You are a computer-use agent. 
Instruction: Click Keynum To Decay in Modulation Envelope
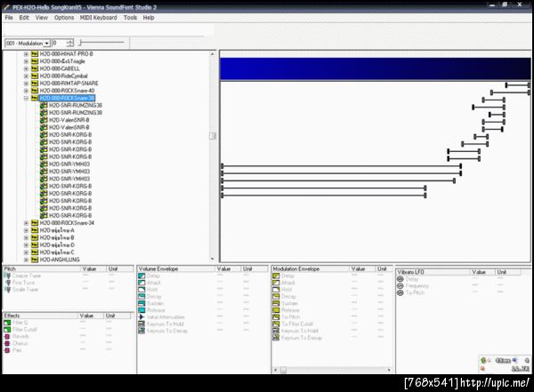coord(302,338)
